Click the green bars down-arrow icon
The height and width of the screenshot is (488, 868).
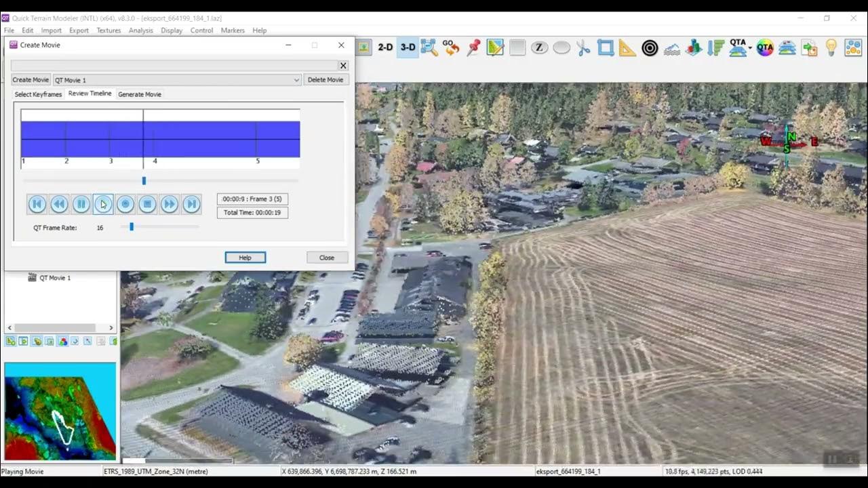click(715, 47)
